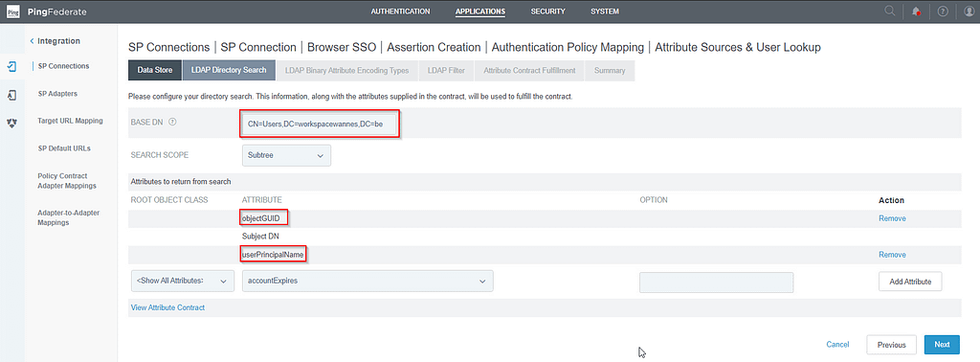The image size is (980, 362).
Task: Open Target URL Mapping in sidebar
Action: point(70,120)
